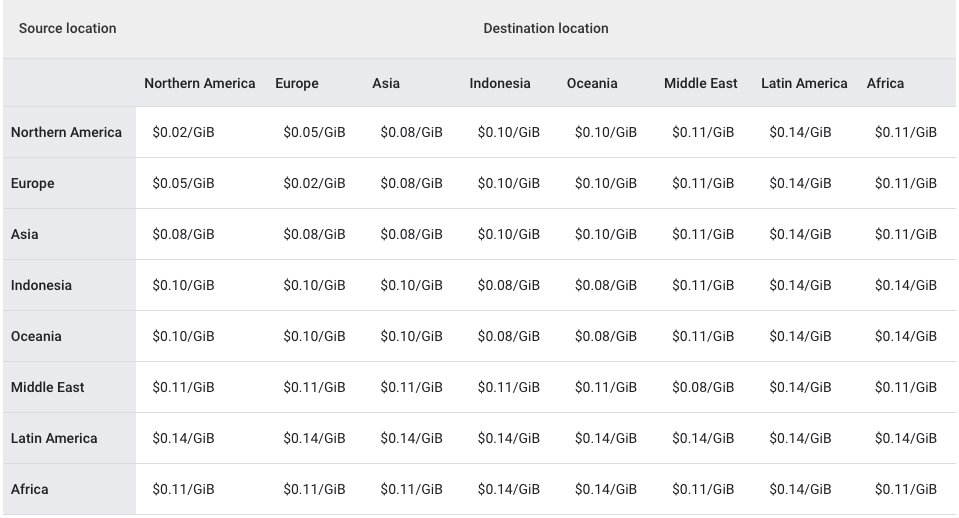
Task: Click Africa to Middle East $0.11/GiB cell
Action: tap(703, 489)
